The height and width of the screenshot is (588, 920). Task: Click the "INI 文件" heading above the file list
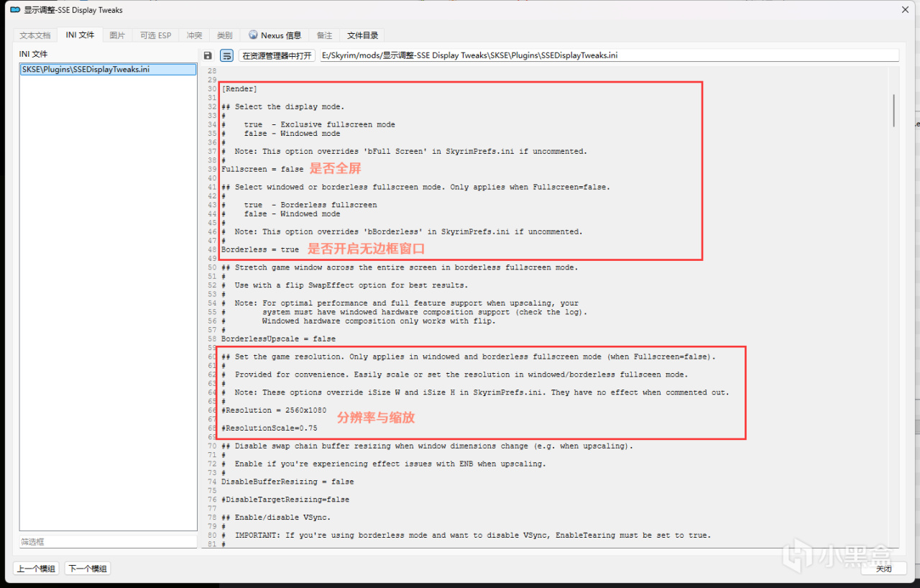point(33,54)
